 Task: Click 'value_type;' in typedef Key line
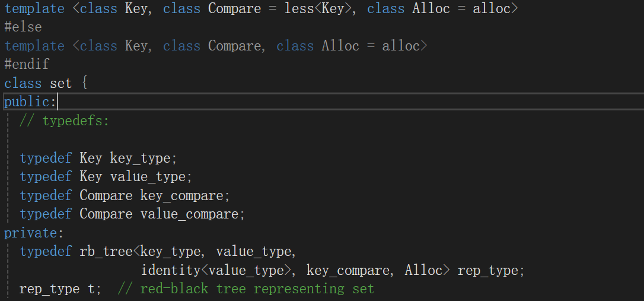pos(151,177)
